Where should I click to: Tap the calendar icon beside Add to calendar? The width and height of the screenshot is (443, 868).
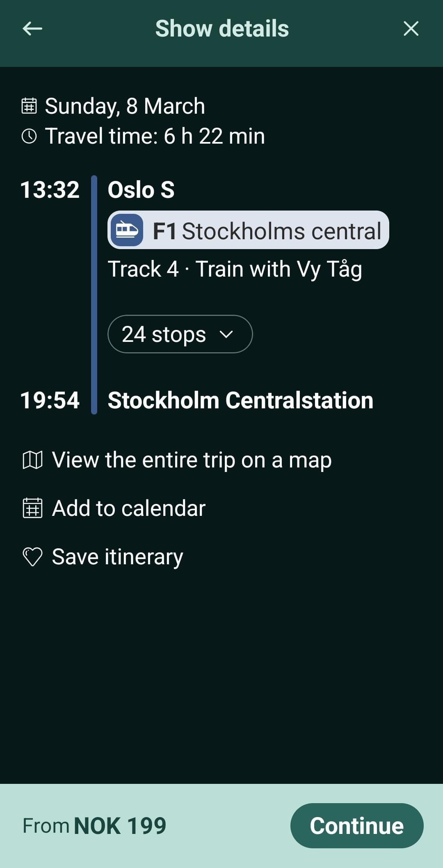tap(32, 508)
